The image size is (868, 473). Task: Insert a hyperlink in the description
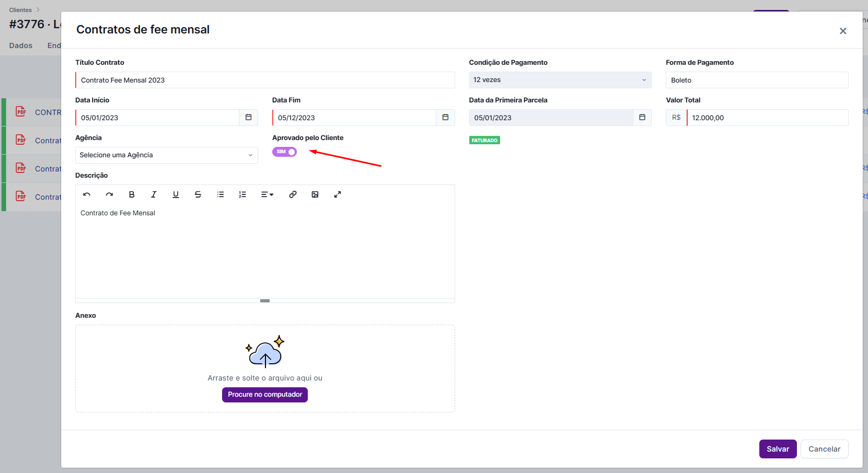[x=293, y=194]
